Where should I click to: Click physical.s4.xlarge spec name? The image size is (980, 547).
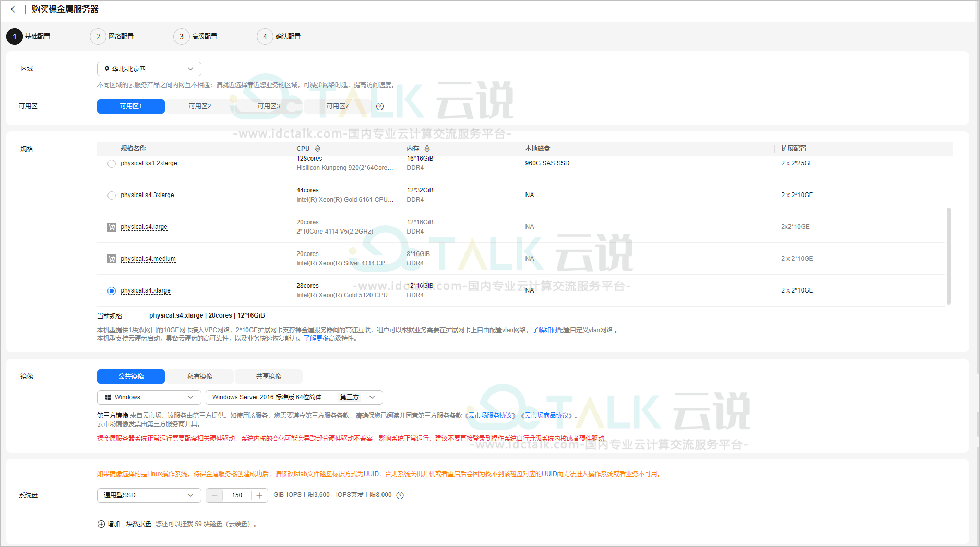[146, 290]
